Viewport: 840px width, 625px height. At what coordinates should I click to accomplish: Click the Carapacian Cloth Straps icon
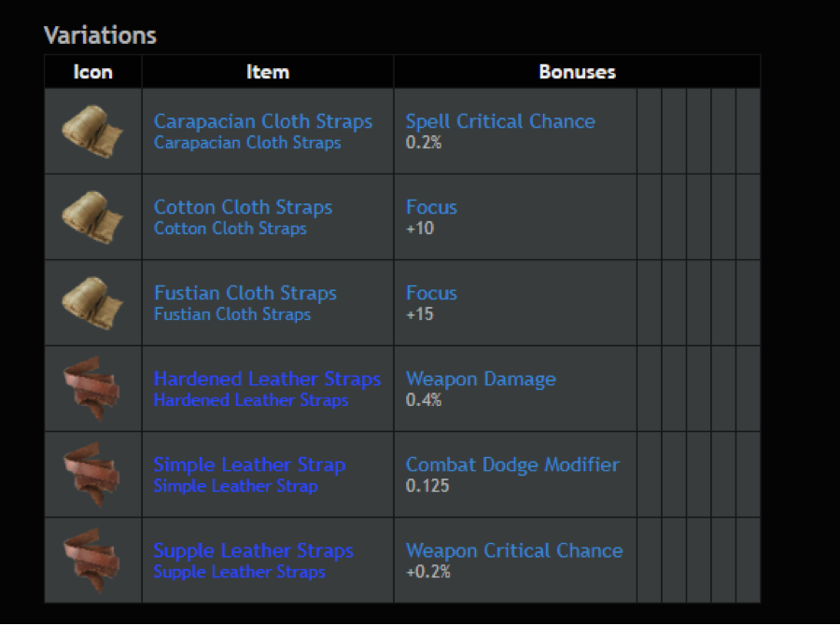tap(92, 132)
